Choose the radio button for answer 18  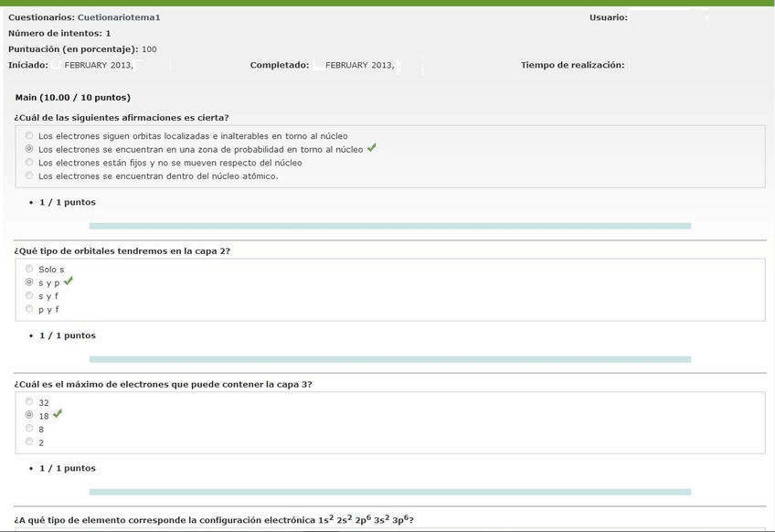tap(29, 415)
